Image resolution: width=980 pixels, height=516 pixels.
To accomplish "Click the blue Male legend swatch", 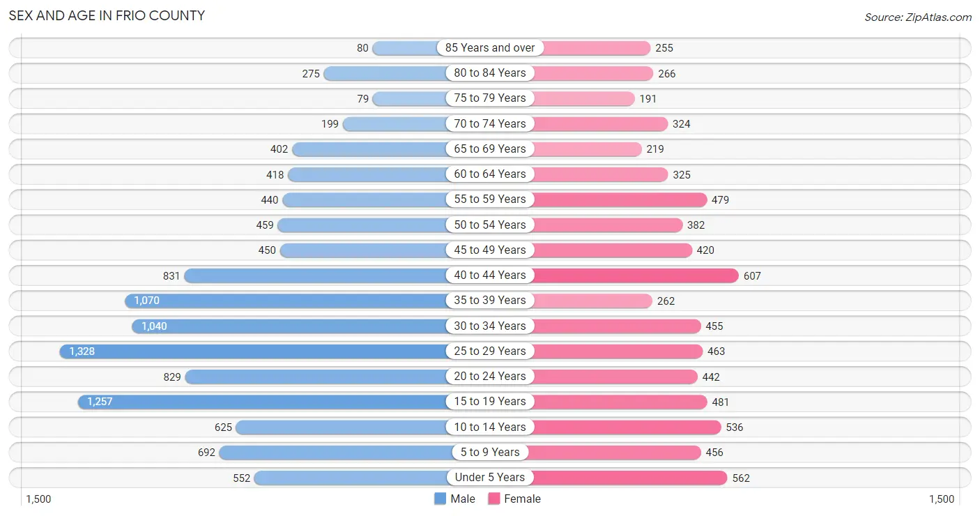I will click(440, 499).
